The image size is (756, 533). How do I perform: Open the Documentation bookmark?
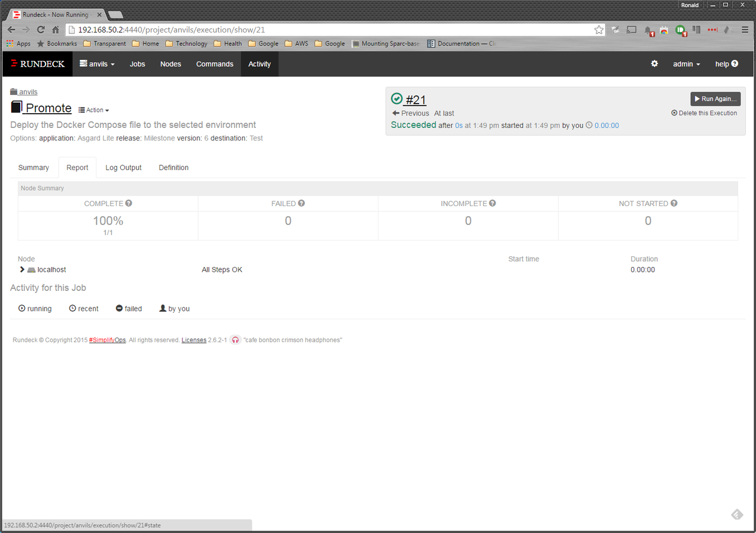pyautogui.click(x=462, y=44)
